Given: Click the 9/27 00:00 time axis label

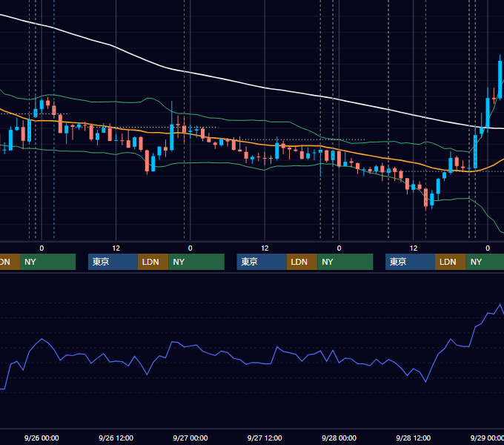Looking at the screenshot, I should point(190,438).
